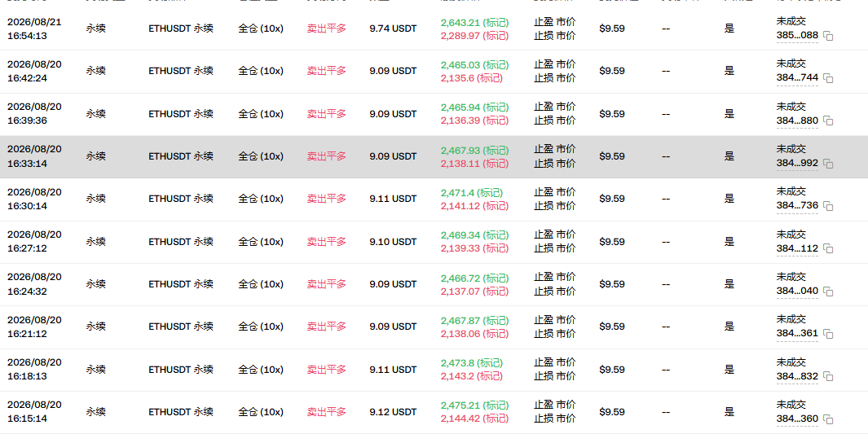Copy order ID 384...112
This screenshot has height=434, width=868.
tap(828, 249)
